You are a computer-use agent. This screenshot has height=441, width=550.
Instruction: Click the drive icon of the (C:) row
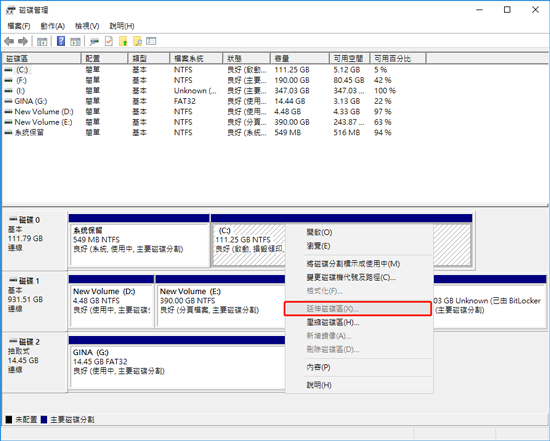coord(8,70)
